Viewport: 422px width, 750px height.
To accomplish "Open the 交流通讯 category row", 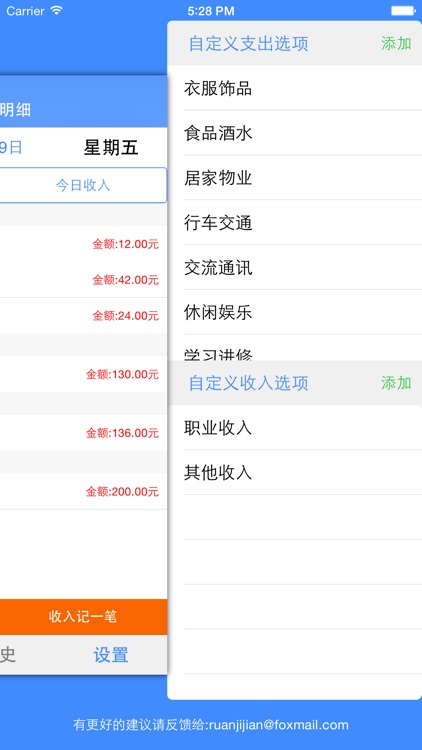I will click(295, 268).
